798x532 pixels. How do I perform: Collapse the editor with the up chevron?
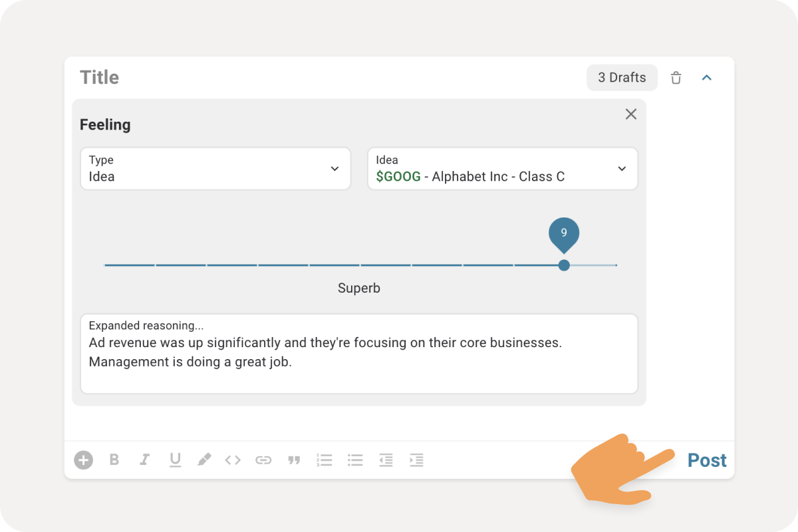pyautogui.click(x=707, y=78)
